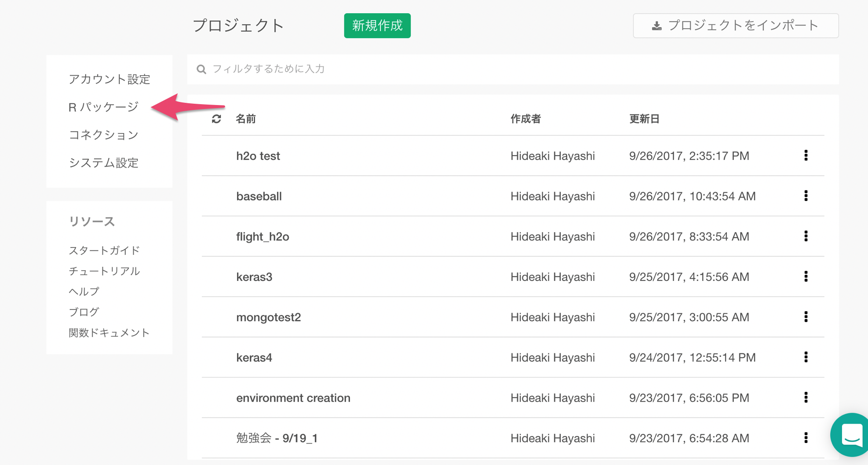
Task: Select the date 9/26/2017, 2:35:17 PM
Action: tap(689, 156)
